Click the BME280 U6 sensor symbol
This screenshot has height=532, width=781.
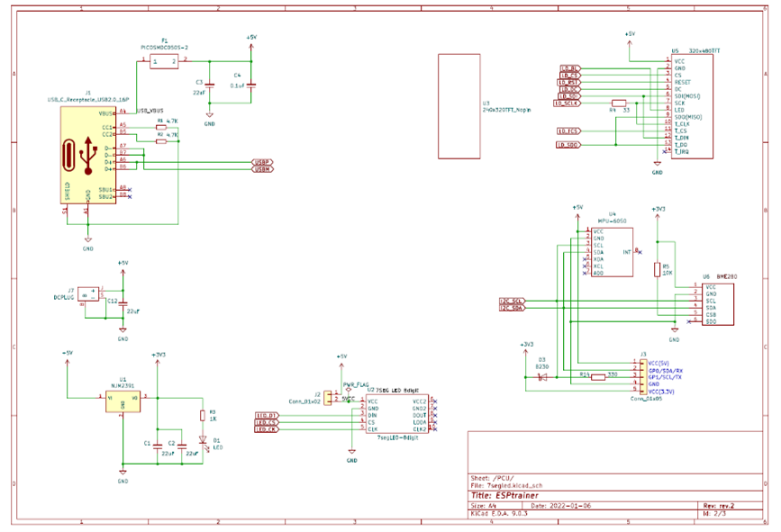(x=718, y=304)
